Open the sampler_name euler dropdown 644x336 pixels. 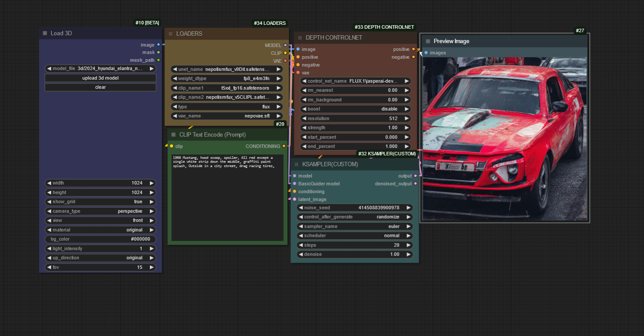pos(355,226)
